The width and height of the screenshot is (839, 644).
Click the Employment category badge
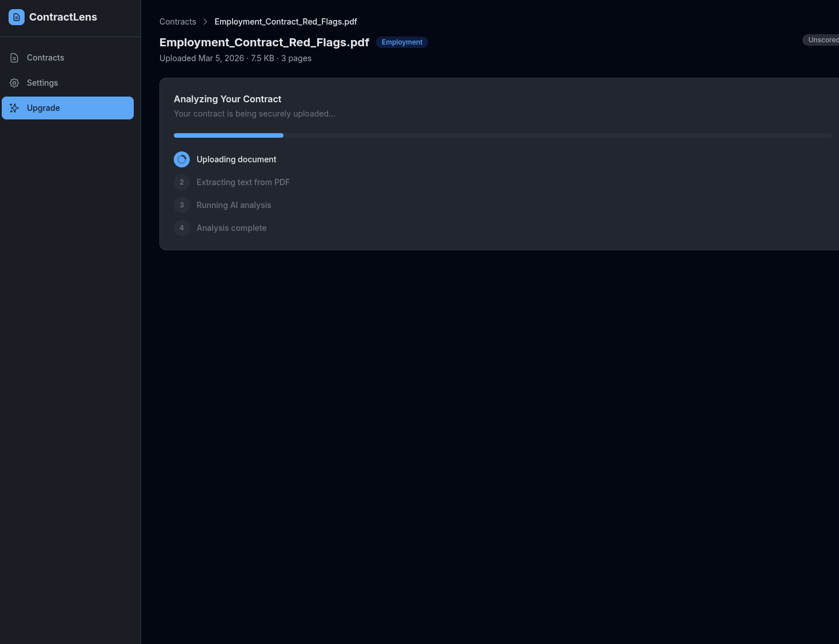click(402, 42)
